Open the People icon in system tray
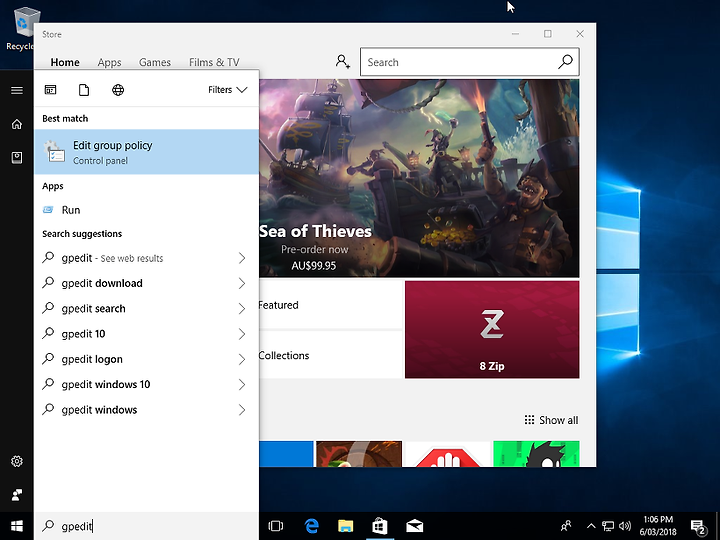The image size is (720, 540). click(566, 526)
